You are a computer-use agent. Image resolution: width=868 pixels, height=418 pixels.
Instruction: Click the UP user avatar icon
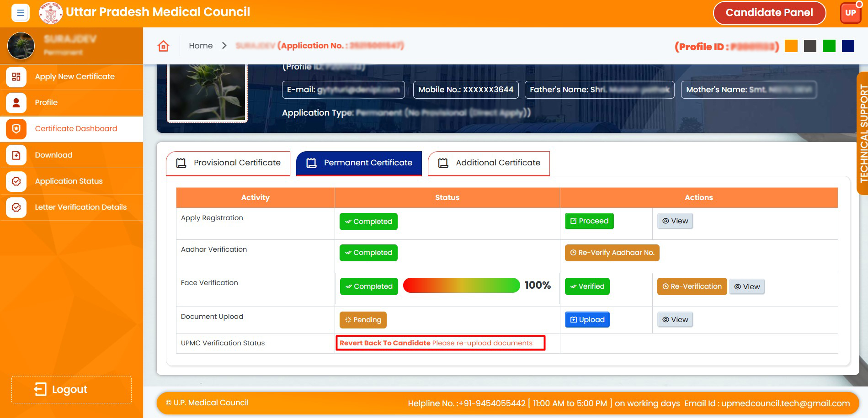tap(850, 13)
